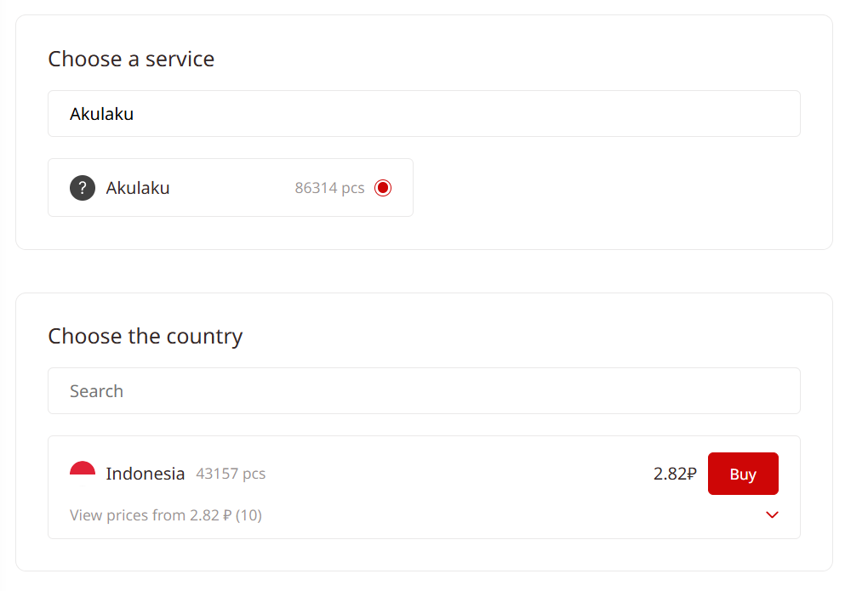
Task: Click the 'Choose the country' heading
Action: pos(145,337)
